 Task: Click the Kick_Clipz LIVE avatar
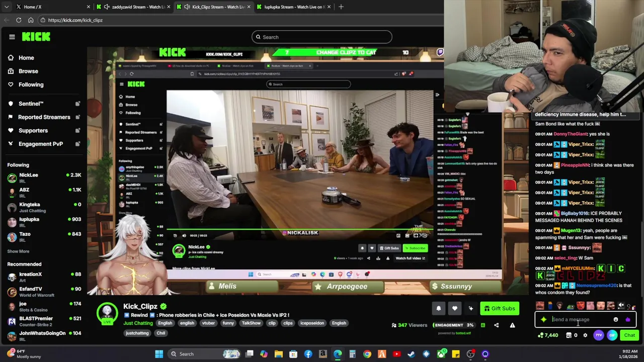107,313
